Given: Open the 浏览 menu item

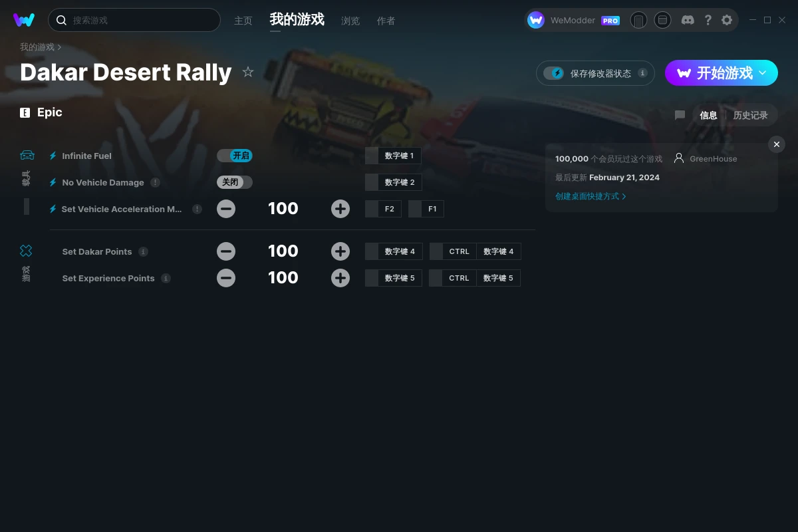Looking at the screenshot, I should pyautogui.click(x=350, y=21).
